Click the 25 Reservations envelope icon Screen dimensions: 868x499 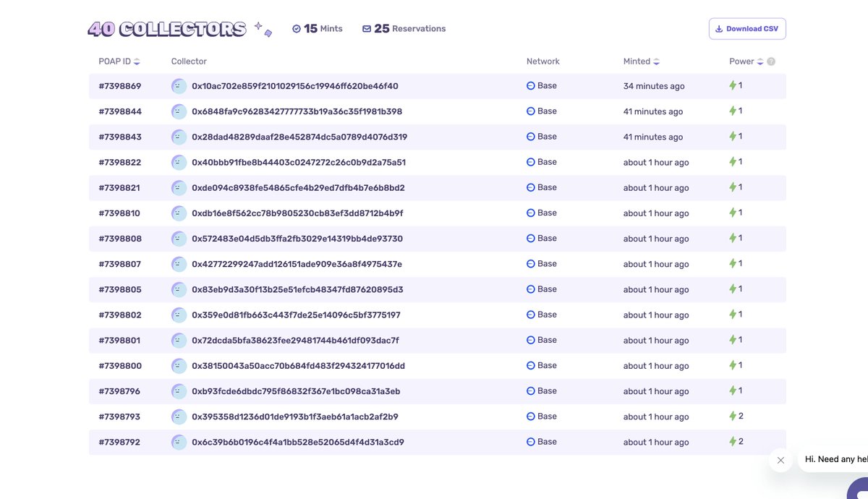tap(367, 29)
